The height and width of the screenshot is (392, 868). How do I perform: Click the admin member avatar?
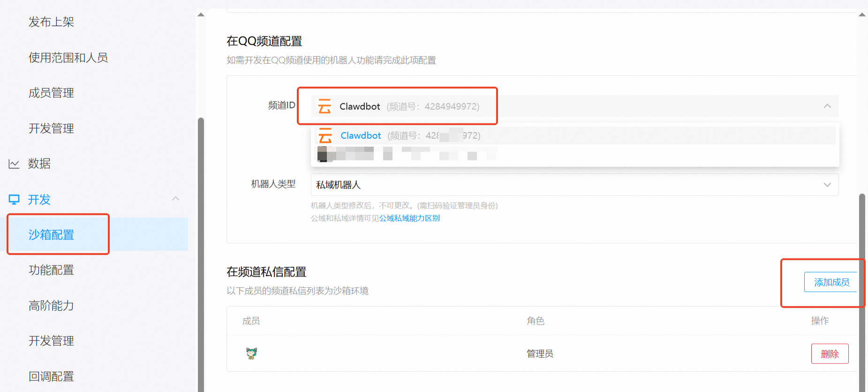(x=252, y=354)
